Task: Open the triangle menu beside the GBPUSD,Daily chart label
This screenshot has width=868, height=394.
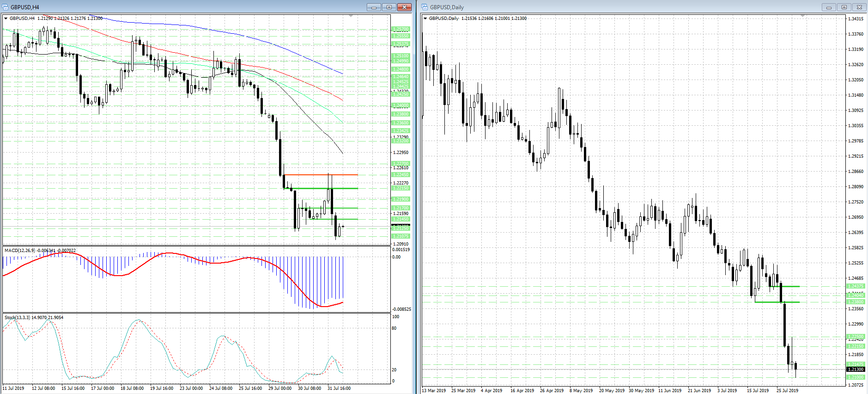Action: click(x=425, y=18)
